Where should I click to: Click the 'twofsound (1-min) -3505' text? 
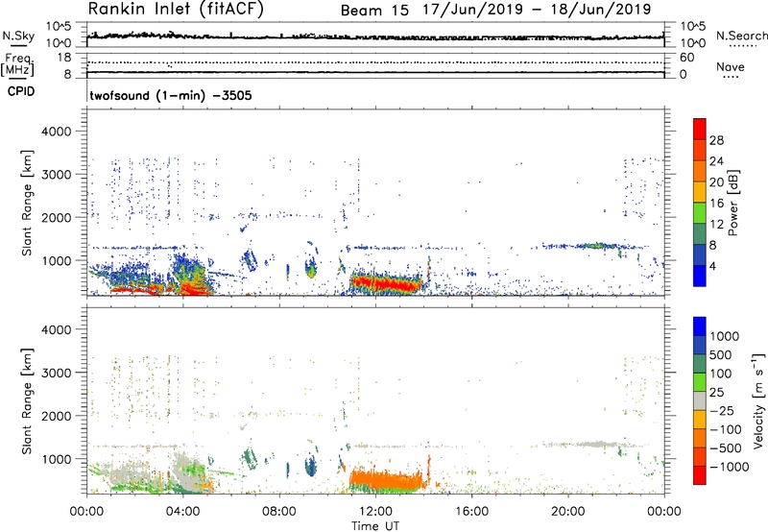171,95
